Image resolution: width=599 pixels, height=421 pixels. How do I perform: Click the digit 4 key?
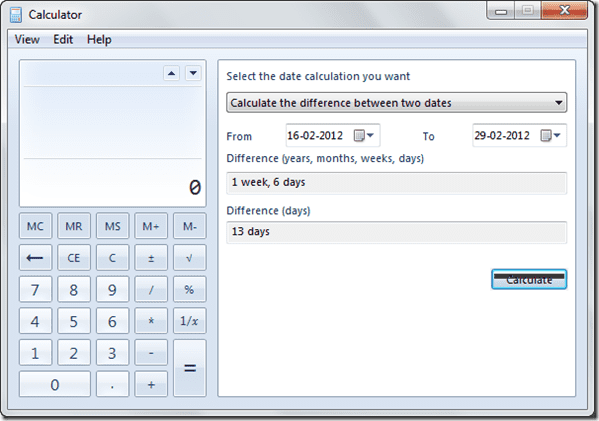tap(35, 321)
